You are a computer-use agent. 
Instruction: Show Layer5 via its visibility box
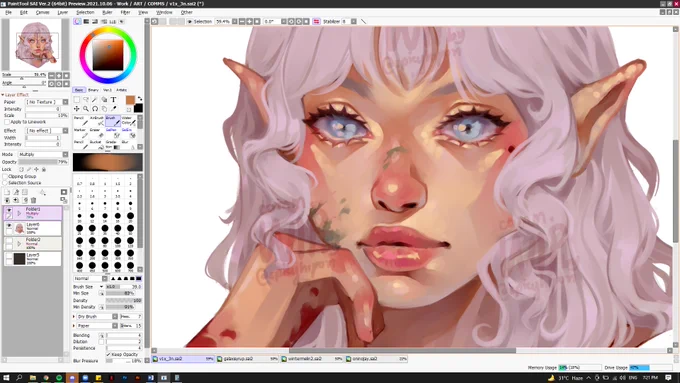click(9, 255)
